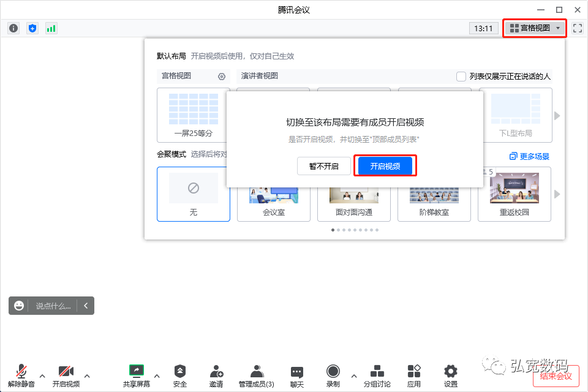Check network quality via signal bars icon
588x392 pixels.
pos(50,28)
